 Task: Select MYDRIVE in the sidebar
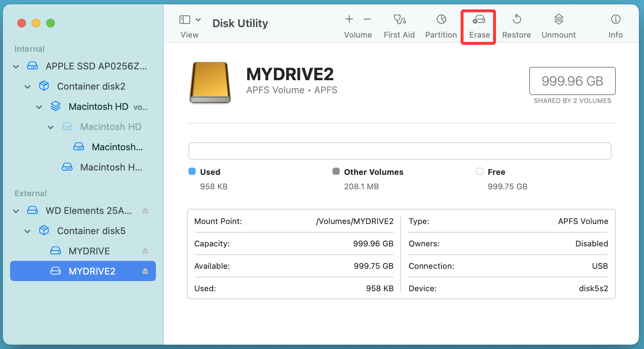click(x=89, y=250)
